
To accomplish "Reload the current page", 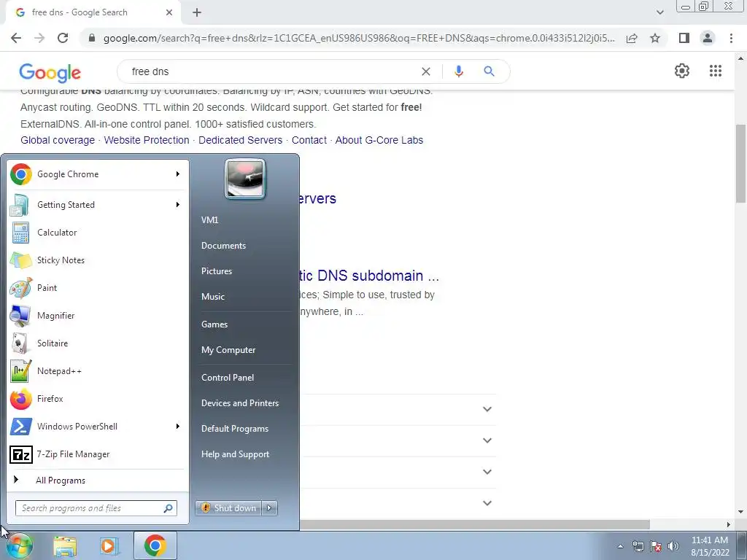I will coord(63,38).
